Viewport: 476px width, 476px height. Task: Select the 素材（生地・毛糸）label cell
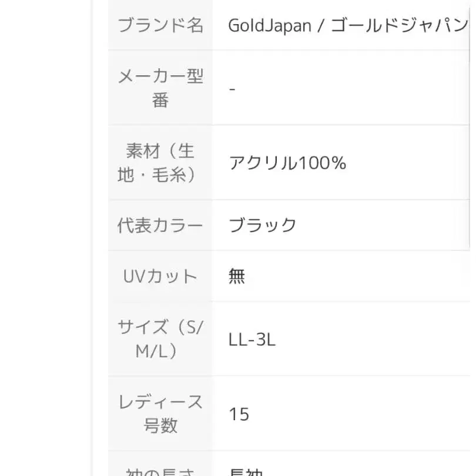tap(160, 163)
